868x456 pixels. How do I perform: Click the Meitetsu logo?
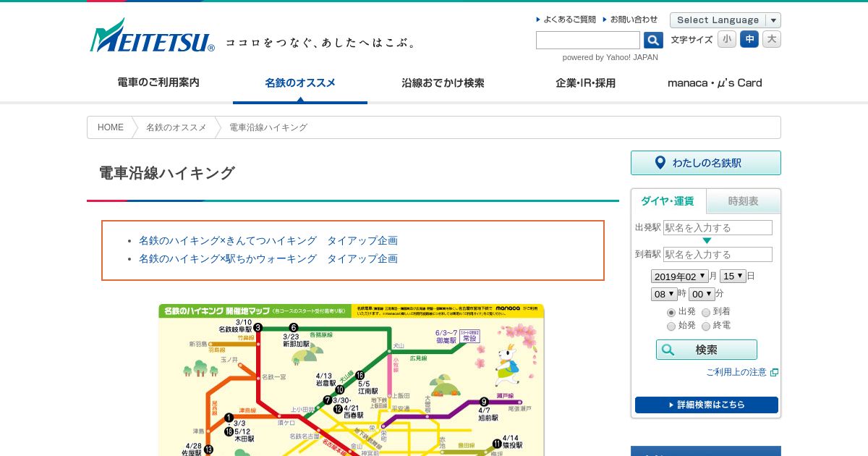152,36
